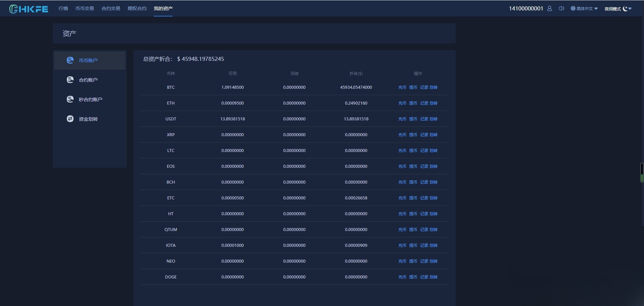Click the globe language icon

[x=572, y=8]
